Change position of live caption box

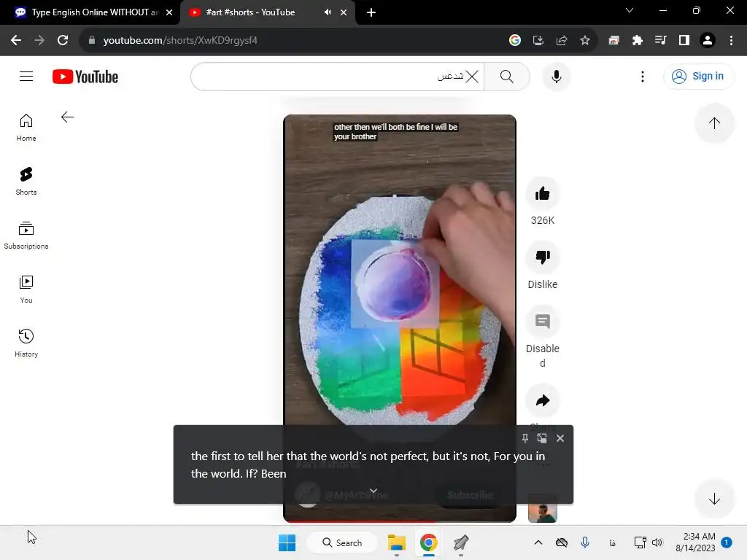coord(542,438)
